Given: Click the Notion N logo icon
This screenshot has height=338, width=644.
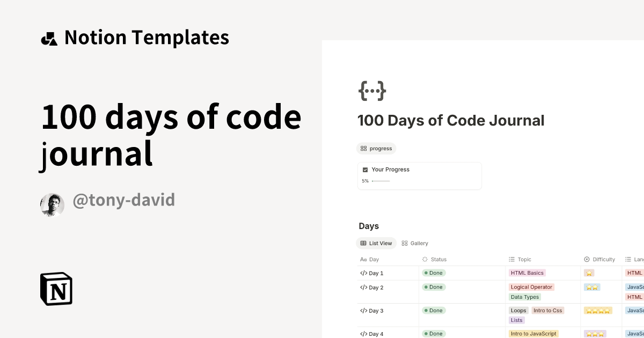Looking at the screenshot, I should coord(56,289).
